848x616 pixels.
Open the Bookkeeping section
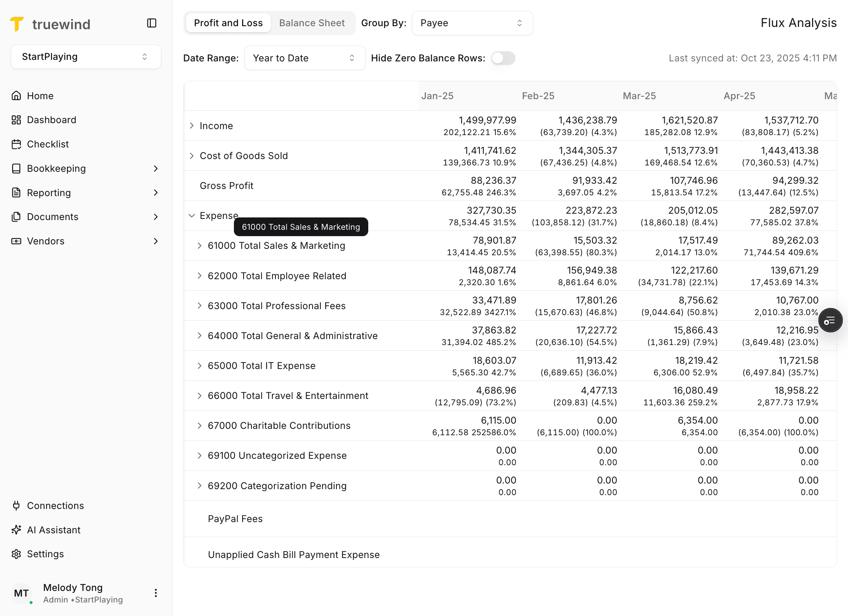pos(56,168)
